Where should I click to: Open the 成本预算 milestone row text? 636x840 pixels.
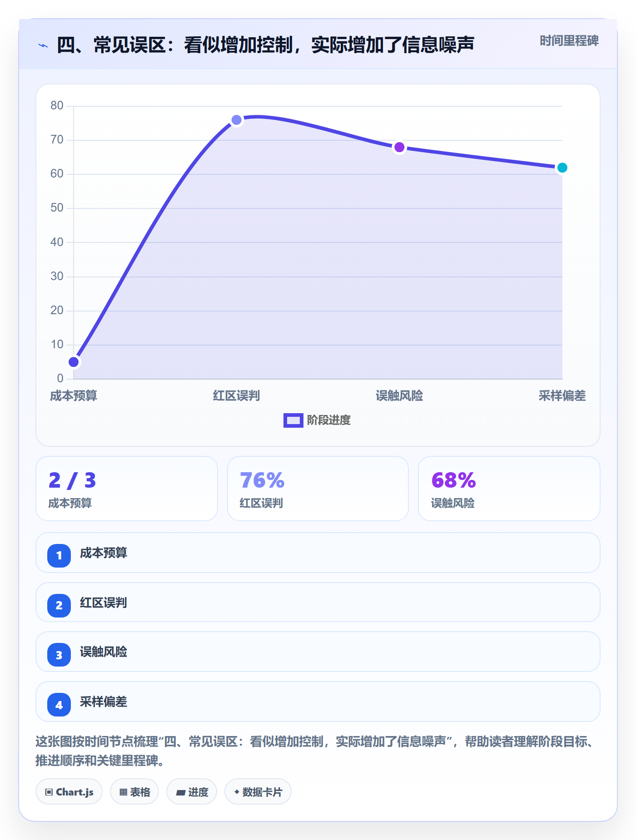click(x=104, y=553)
